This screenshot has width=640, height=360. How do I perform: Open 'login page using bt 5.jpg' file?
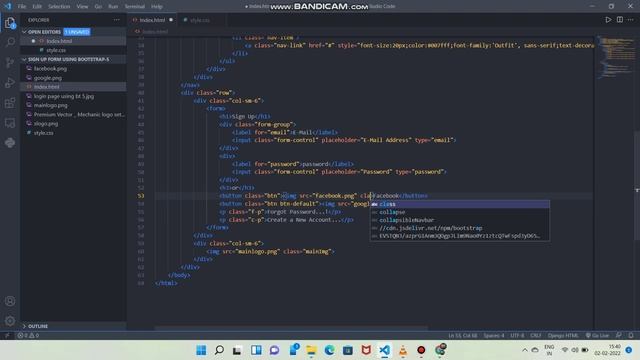point(73,96)
